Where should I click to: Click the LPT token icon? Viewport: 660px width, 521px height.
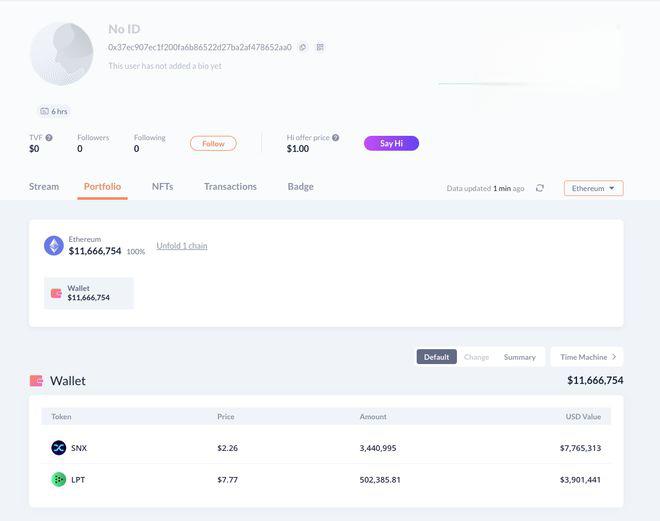[x=59, y=479]
